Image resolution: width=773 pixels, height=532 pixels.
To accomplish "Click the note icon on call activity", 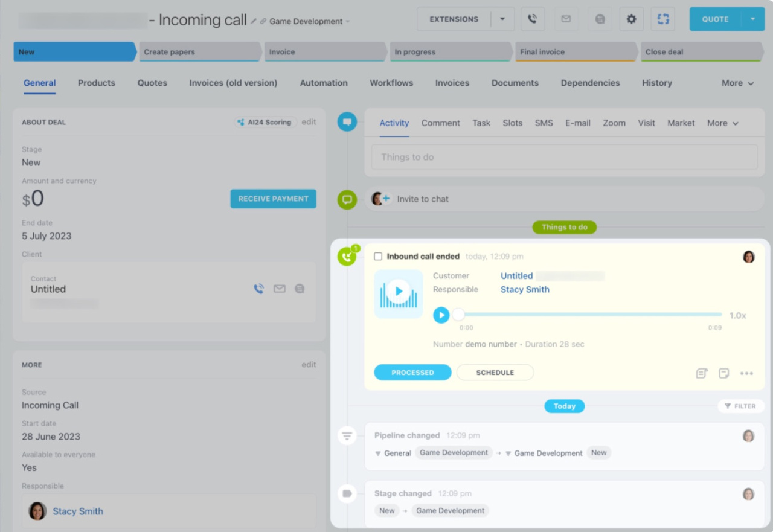I will point(724,373).
